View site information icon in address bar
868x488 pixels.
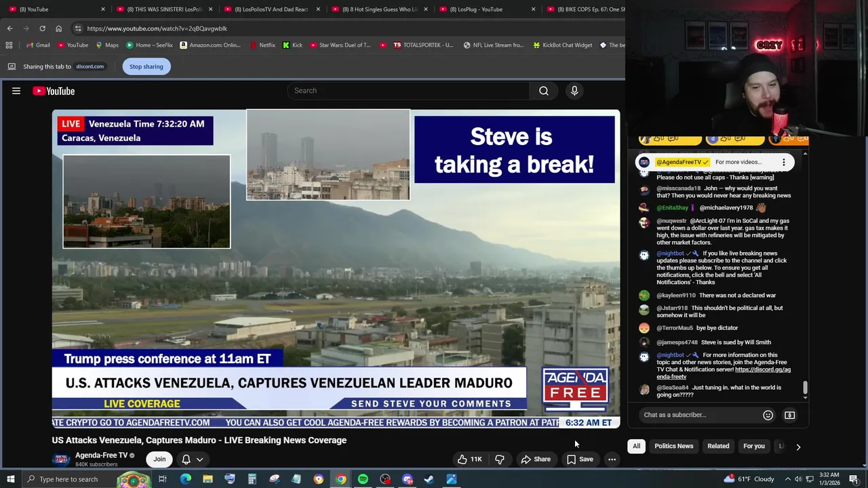78,28
